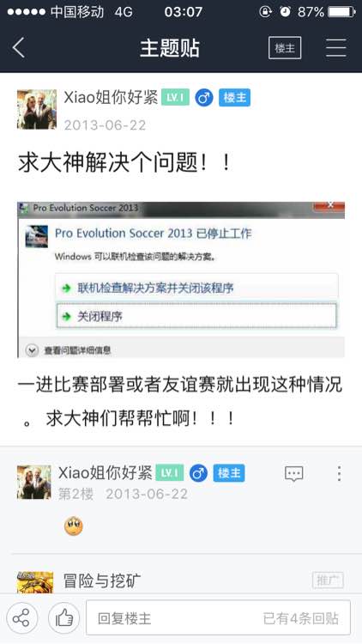Toggle the 楼主 only-author filter button

[x=285, y=47]
